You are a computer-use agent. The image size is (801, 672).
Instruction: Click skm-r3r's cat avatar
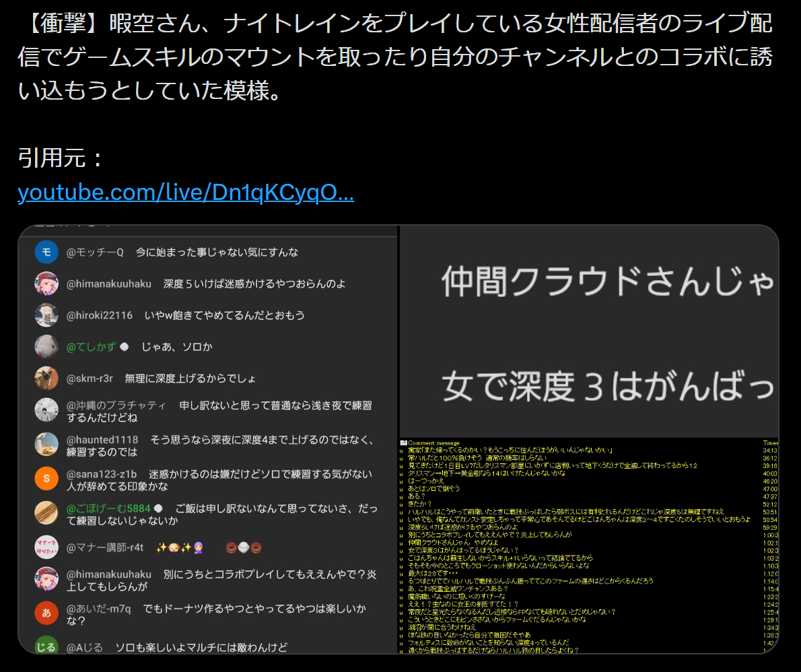46,378
